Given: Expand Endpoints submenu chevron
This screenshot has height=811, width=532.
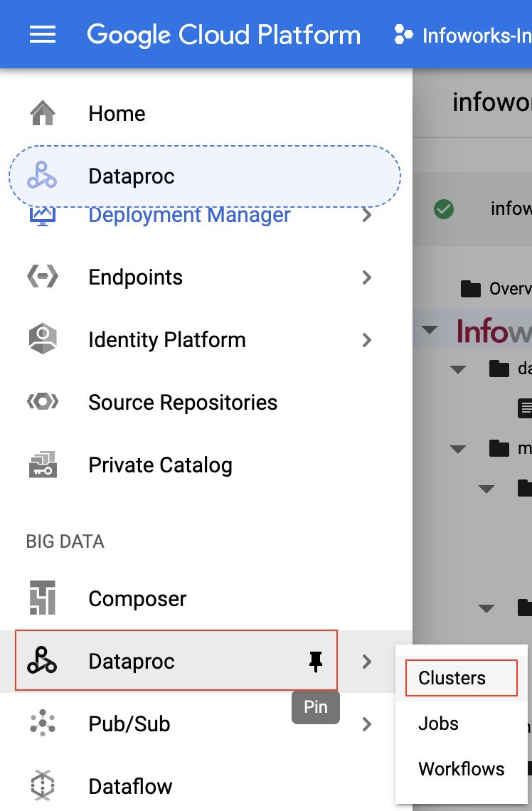Looking at the screenshot, I should click(x=366, y=277).
